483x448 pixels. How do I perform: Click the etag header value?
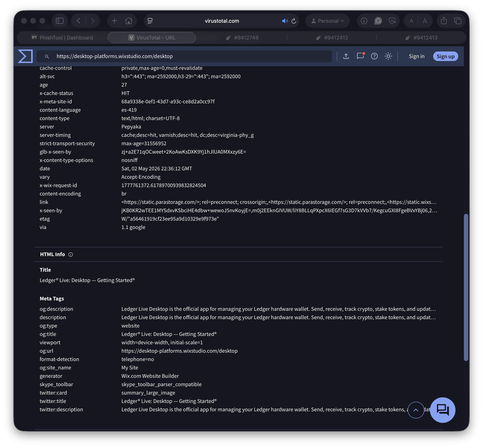[x=170, y=219]
